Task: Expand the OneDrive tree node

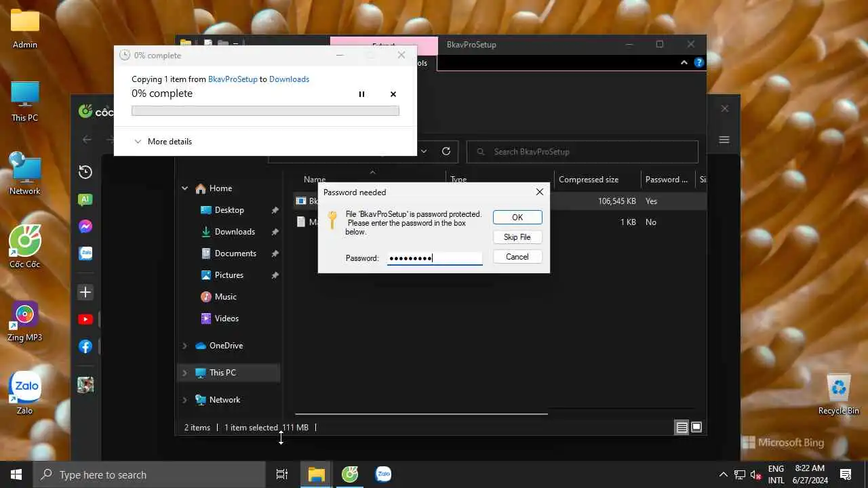Action: (184, 346)
